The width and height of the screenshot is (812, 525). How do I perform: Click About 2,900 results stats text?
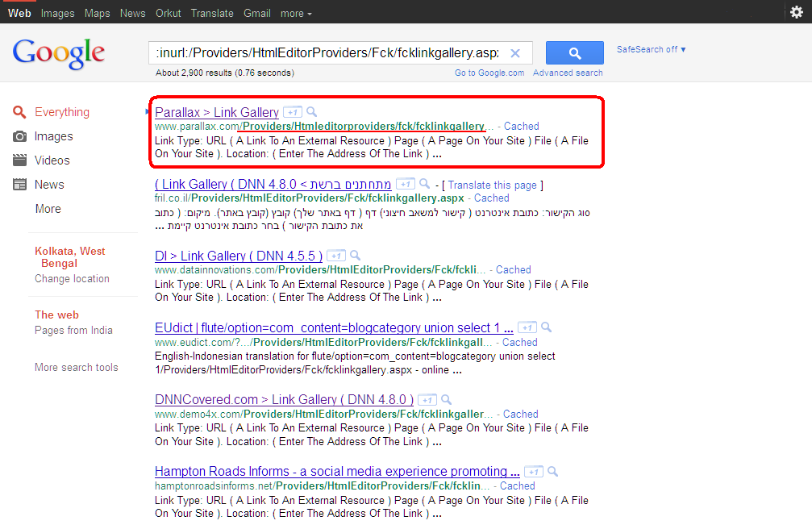(x=225, y=73)
